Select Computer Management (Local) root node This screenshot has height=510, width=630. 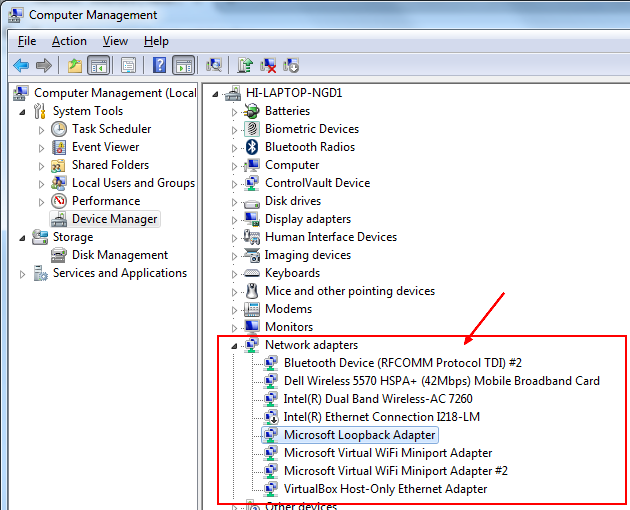115,93
